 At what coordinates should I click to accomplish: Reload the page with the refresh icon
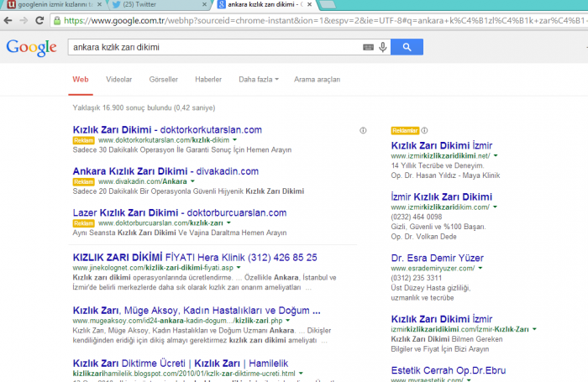[39, 20]
